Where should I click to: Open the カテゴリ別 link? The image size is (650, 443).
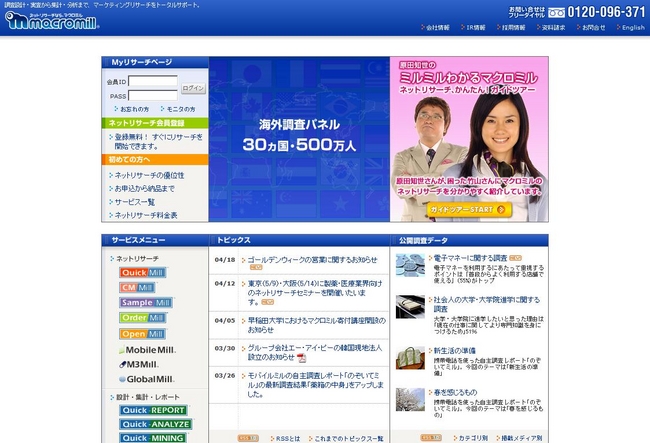point(473,438)
